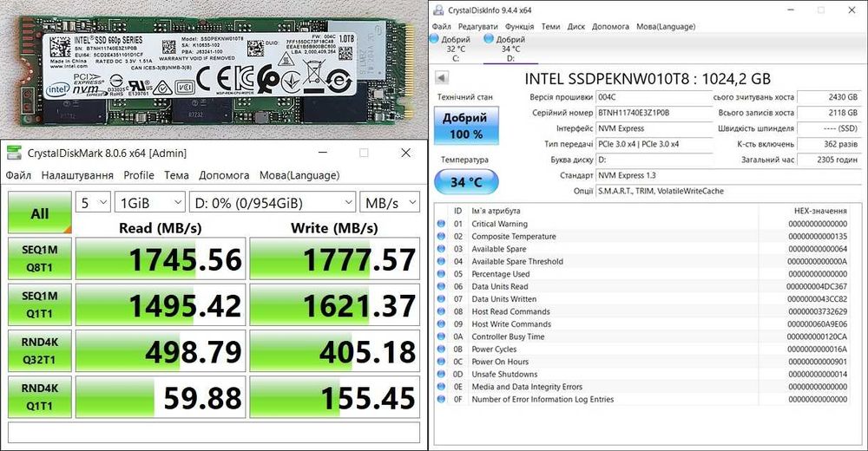
Task: Open Файл menu in CrystalDiskMark
Action: coord(18,175)
